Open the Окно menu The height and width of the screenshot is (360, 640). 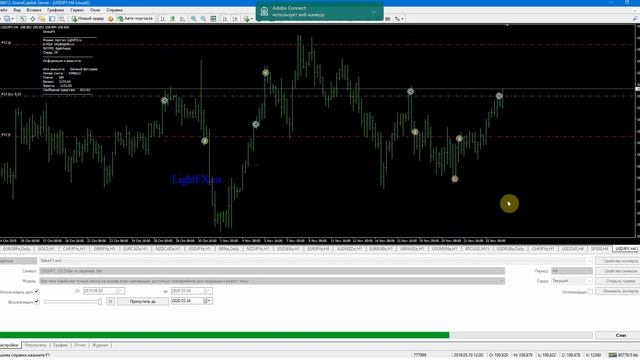[x=95, y=10]
